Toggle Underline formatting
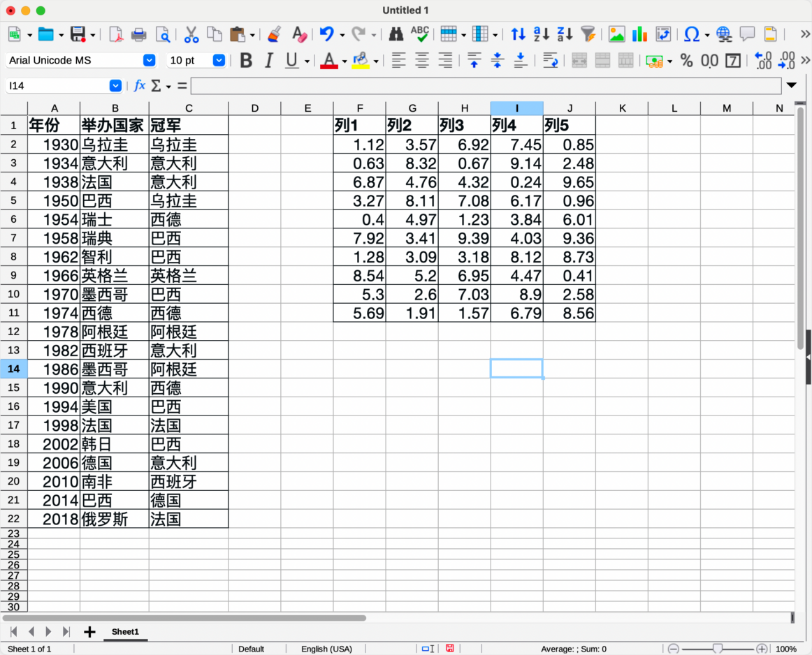Viewport: 812px width, 655px height. tap(292, 61)
